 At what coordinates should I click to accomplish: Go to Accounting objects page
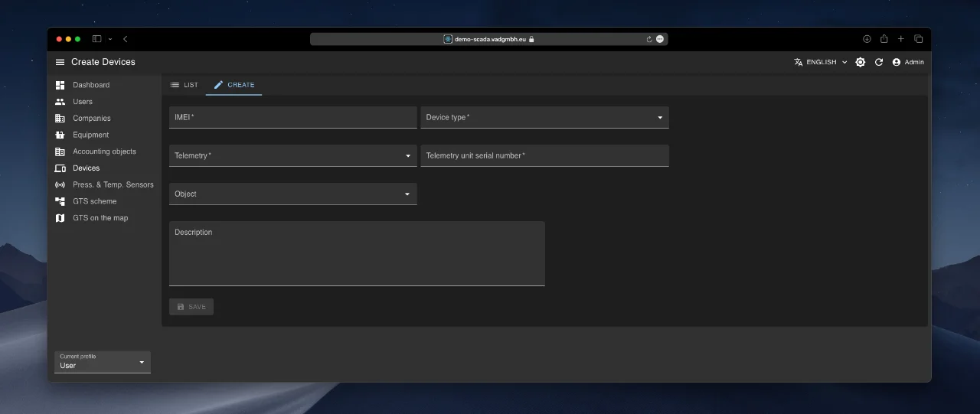coord(104,152)
